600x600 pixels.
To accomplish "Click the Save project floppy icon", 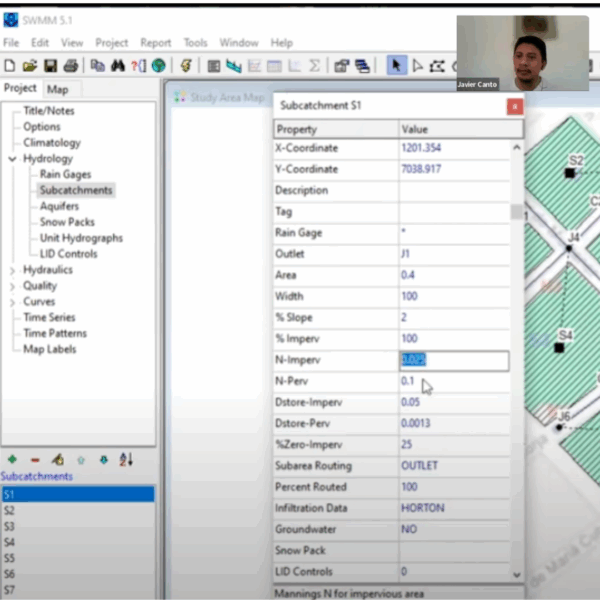I will (x=49, y=66).
